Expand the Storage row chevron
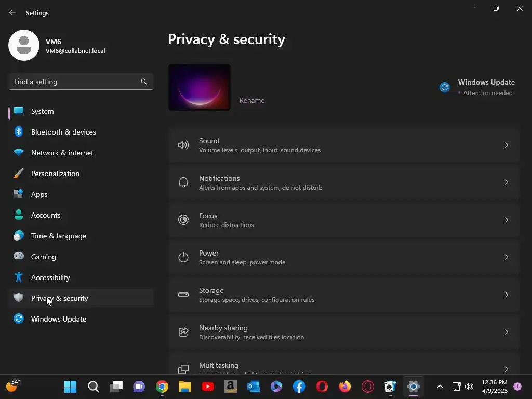 (x=506, y=295)
